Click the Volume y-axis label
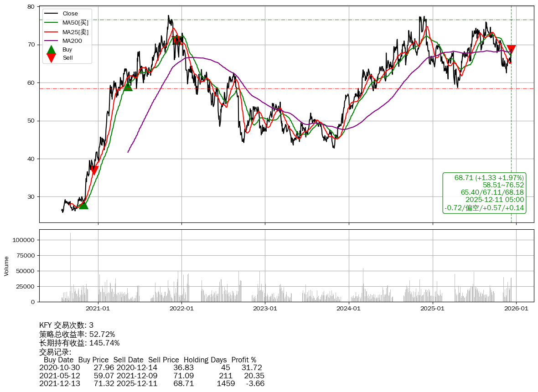 tap(6, 266)
